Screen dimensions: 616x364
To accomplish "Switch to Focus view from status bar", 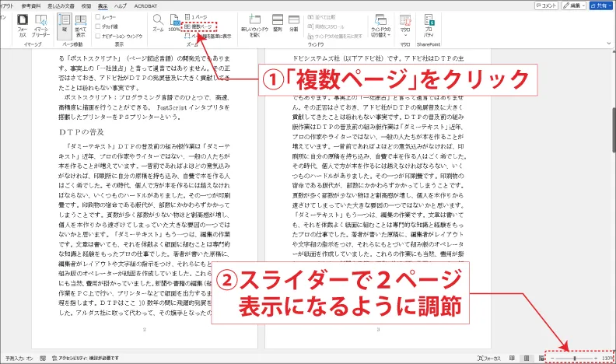I will pyautogui.click(x=489, y=358).
